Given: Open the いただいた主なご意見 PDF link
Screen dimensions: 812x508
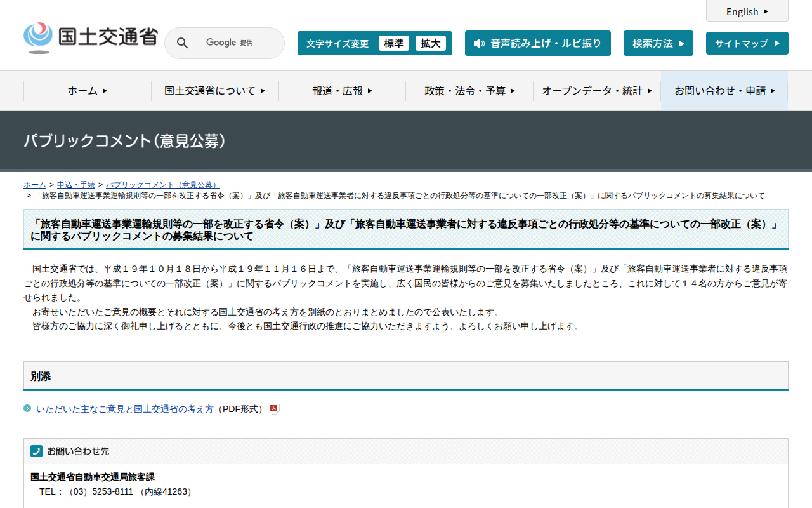Looking at the screenshot, I should tap(125, 409).
